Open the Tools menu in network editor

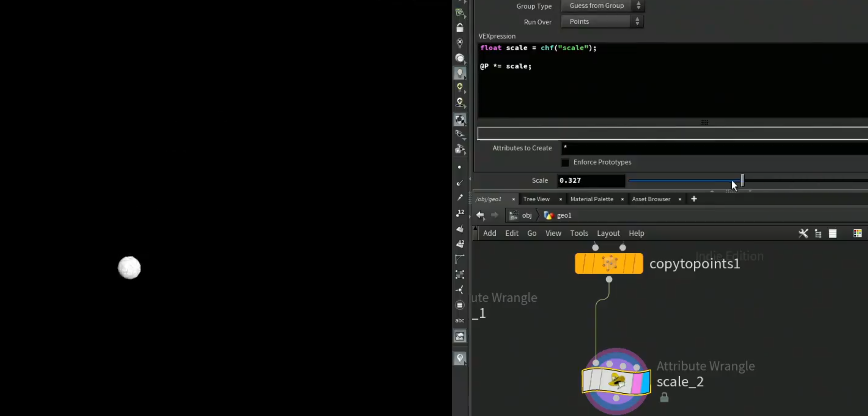pyautogui.click(x=579, y=234)
